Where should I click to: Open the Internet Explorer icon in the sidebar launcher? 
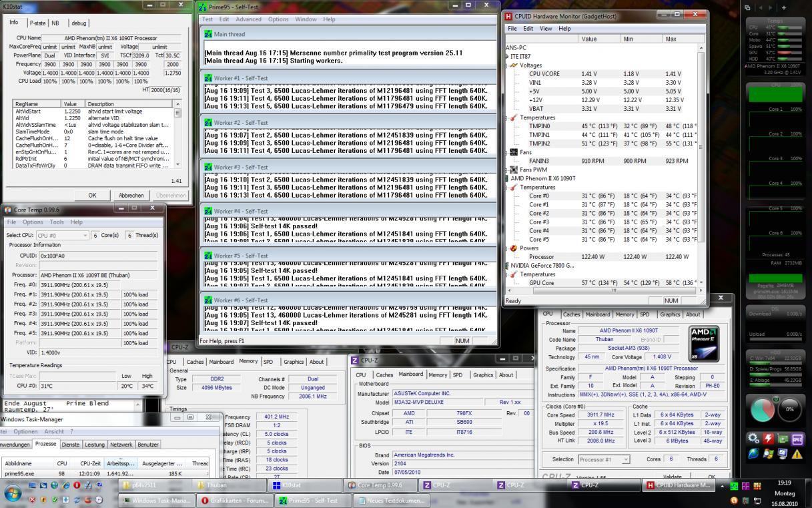[753, 454]
